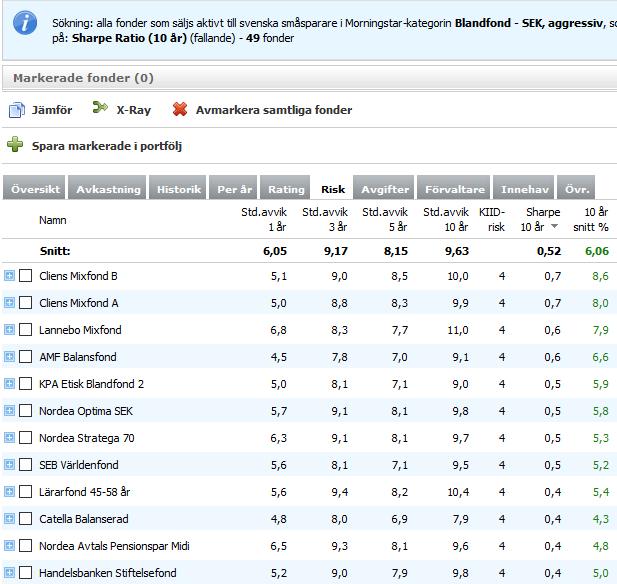The image size is (617, 584).
Task: Sort by Std.avvik 3 år column
Action: coord(325,219)
